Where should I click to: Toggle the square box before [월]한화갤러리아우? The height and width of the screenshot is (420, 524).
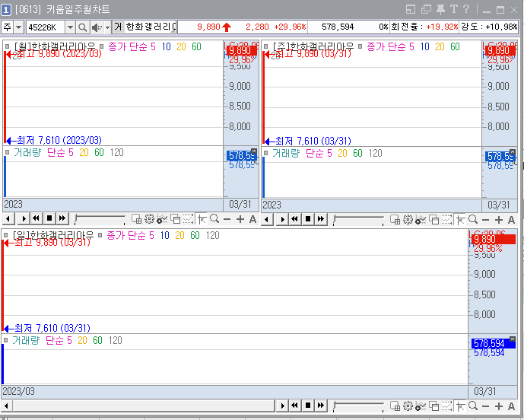pos(8,46)
